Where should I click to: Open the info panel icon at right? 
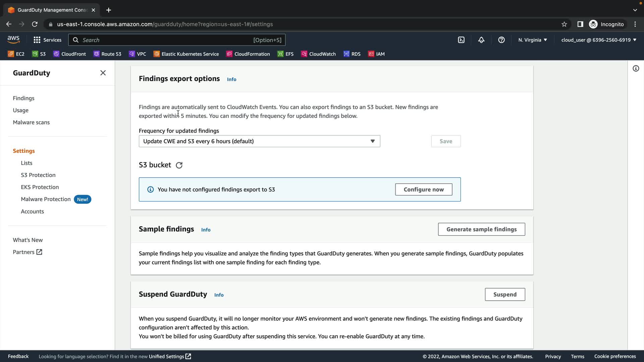[x=636, y=68]
